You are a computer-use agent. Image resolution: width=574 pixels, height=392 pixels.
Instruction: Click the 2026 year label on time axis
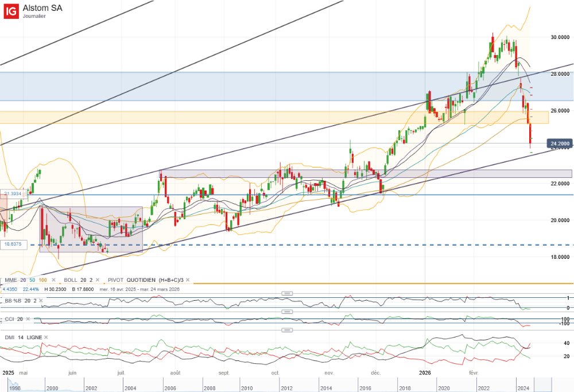[425, 373]
